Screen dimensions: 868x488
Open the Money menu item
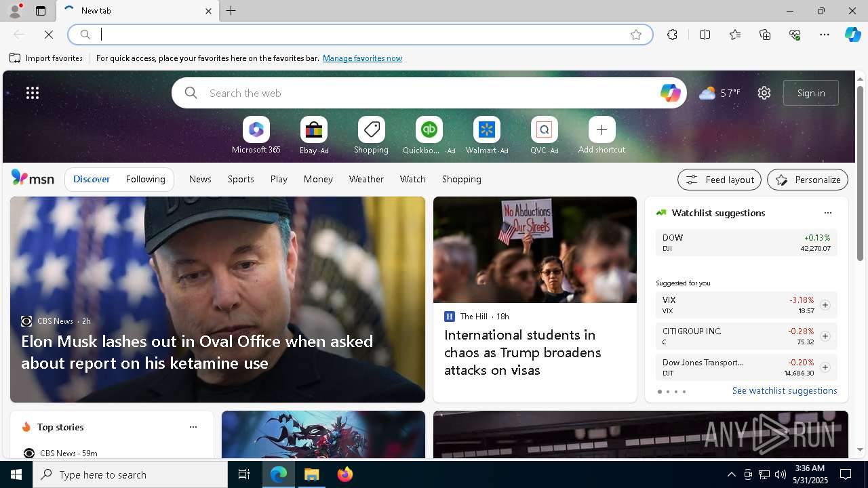[318, 179]
